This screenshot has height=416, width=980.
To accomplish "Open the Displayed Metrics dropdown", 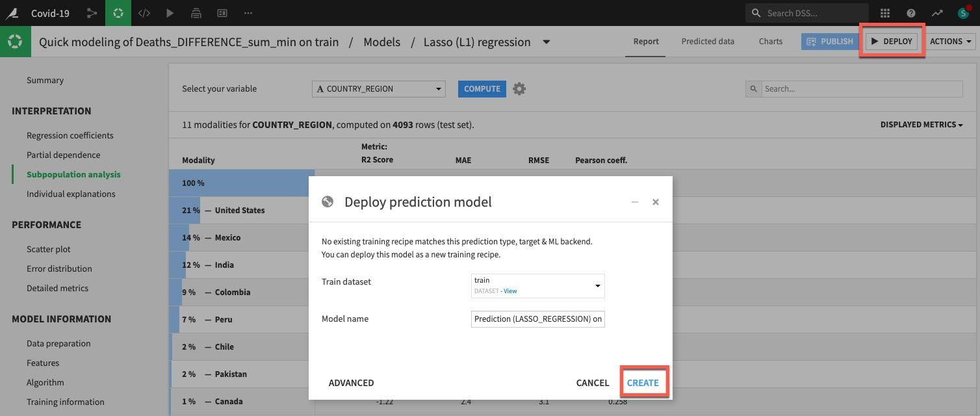I will [921, 125].
